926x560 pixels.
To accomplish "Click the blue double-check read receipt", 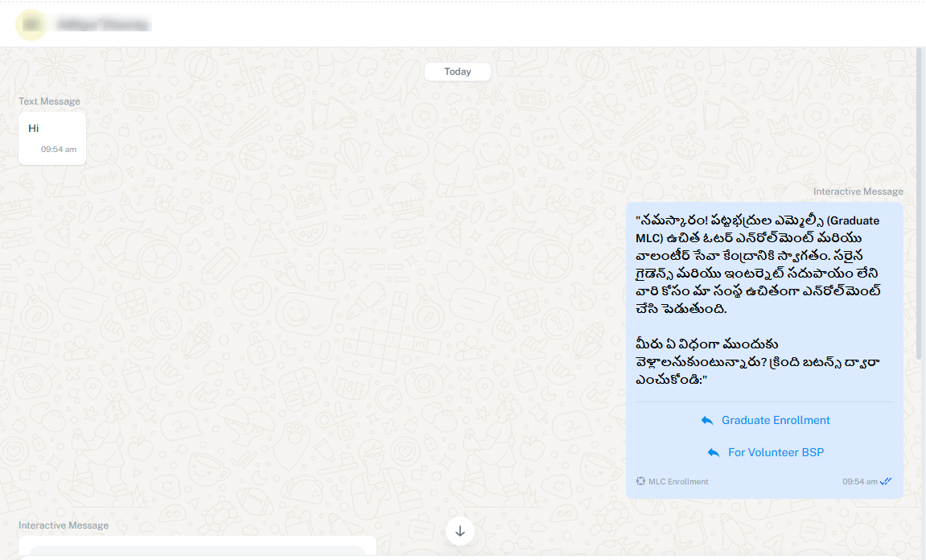I will pos(886,481).
